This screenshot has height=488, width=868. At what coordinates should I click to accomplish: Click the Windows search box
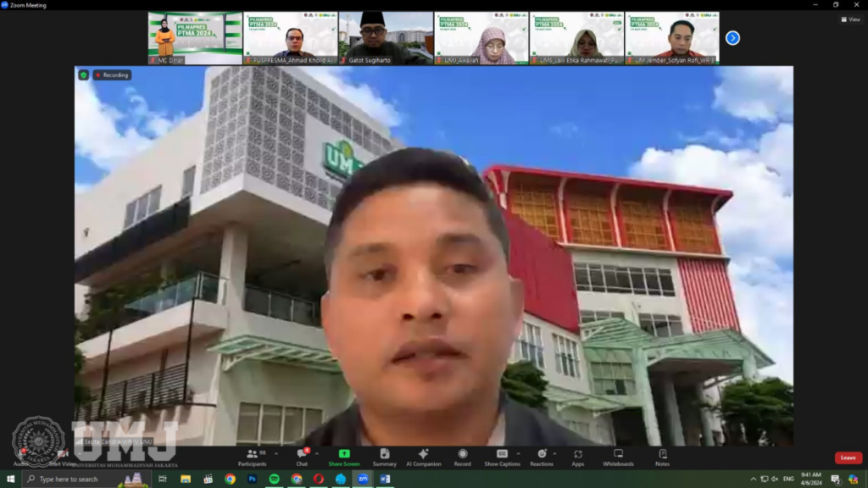pos(86,480)
